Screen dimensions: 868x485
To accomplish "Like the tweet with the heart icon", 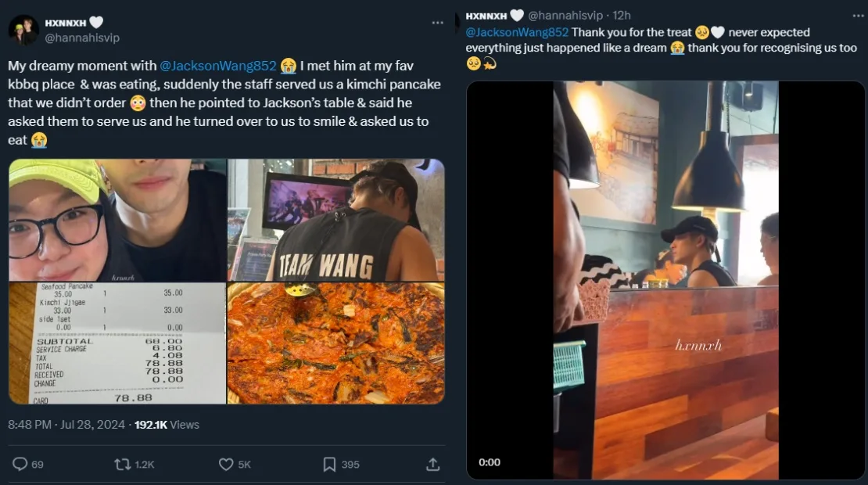I will click(x=226, y=464).
